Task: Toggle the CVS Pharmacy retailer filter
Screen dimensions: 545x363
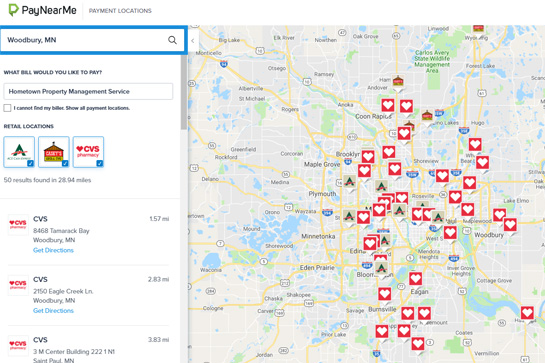Action: coord(88,152)
